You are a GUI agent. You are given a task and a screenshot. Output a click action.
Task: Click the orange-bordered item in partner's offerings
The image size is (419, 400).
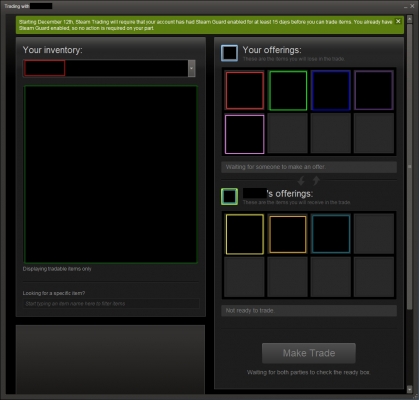coord(288,234)
